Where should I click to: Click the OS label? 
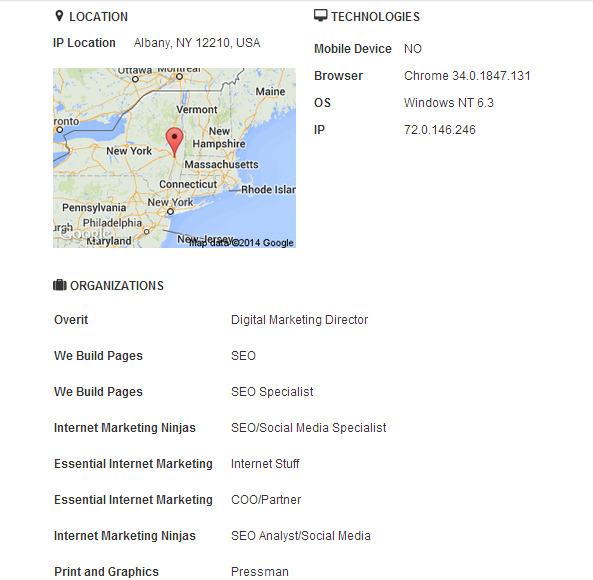point(323,103)
